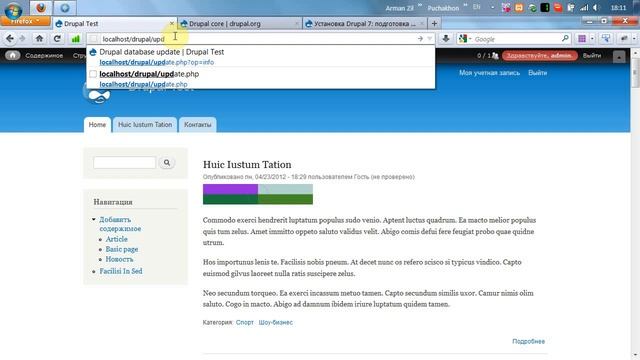Click the volume speaker tray icon

click(596, 8)
